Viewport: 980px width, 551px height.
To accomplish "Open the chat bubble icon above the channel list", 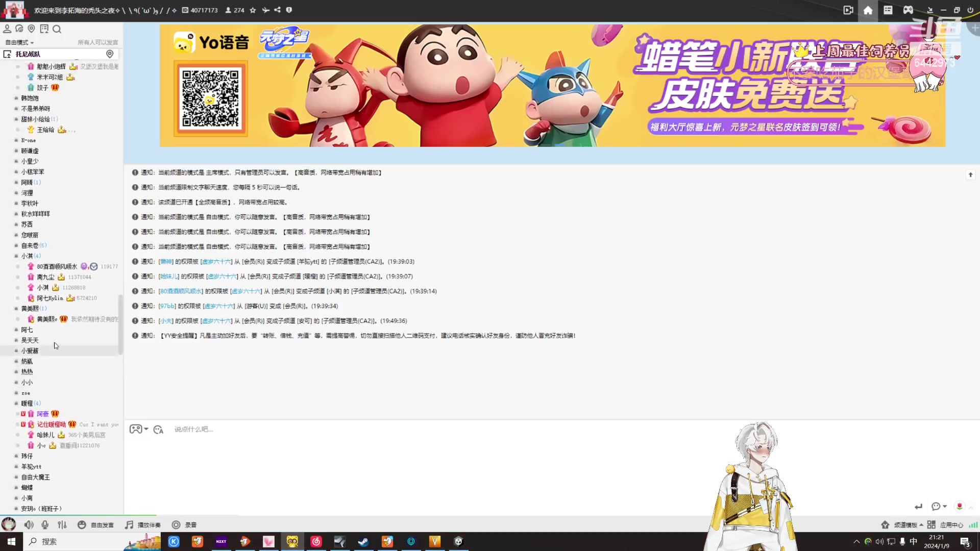I will (x=19, y=29).
